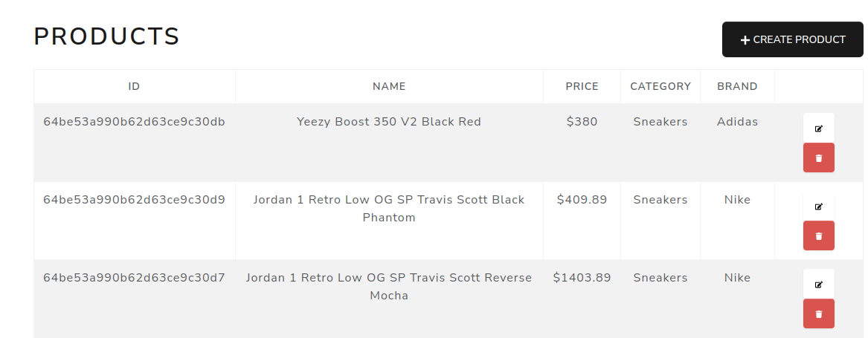Click the Category column header
Screen dimensions: 868x338
[x=660, y=86]
